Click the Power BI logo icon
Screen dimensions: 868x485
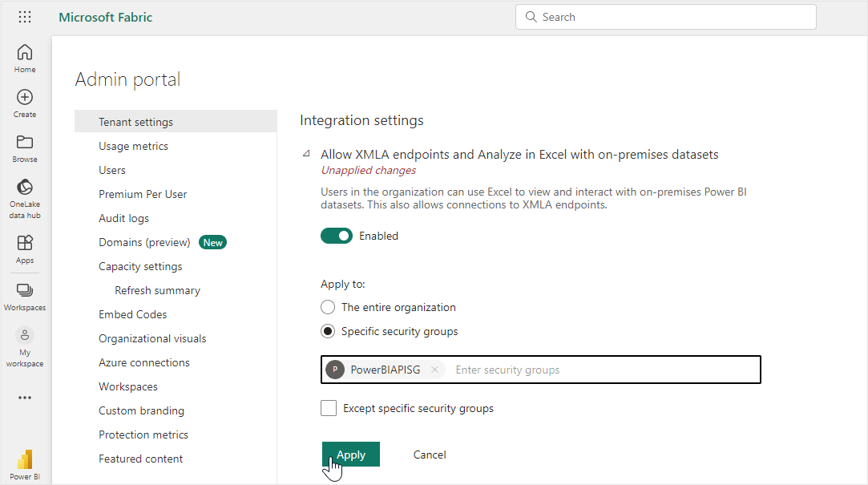pos(25,460)
